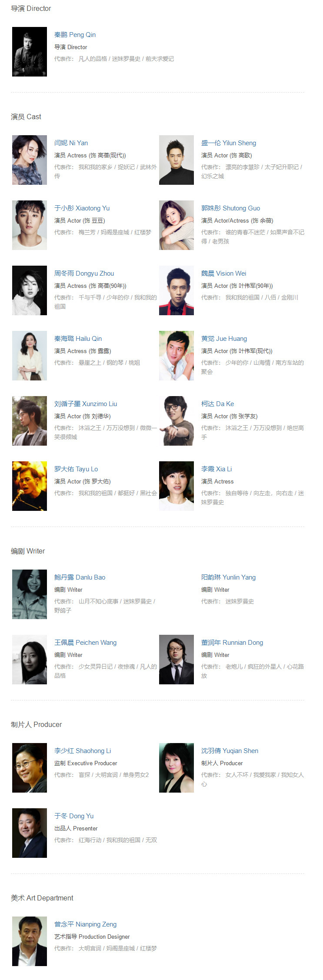Open Xia Li's actress link
This screenshot has width=323, height=980.
pyautogui.click(x=216, y=469)
